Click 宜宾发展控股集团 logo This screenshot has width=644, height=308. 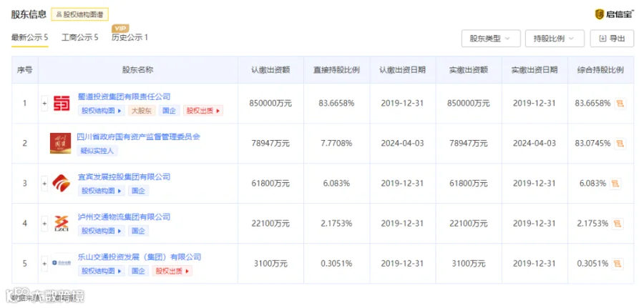coord(62,184)
